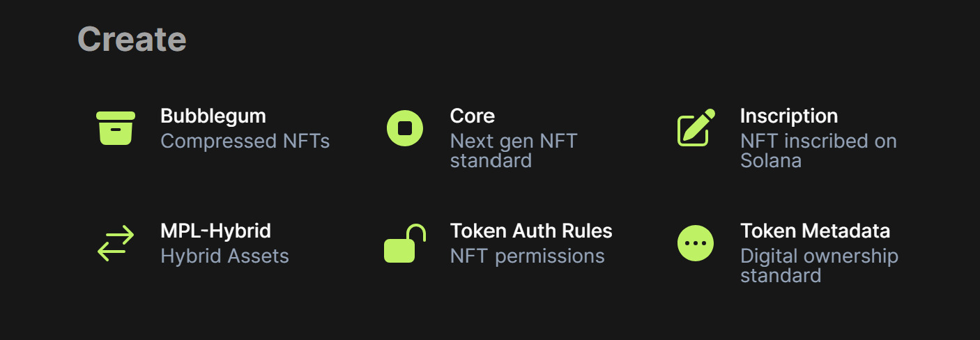Open the Token Auth Rules link
Screen dimensions: 980x340
pyautogui.click(x=531, y=231)
